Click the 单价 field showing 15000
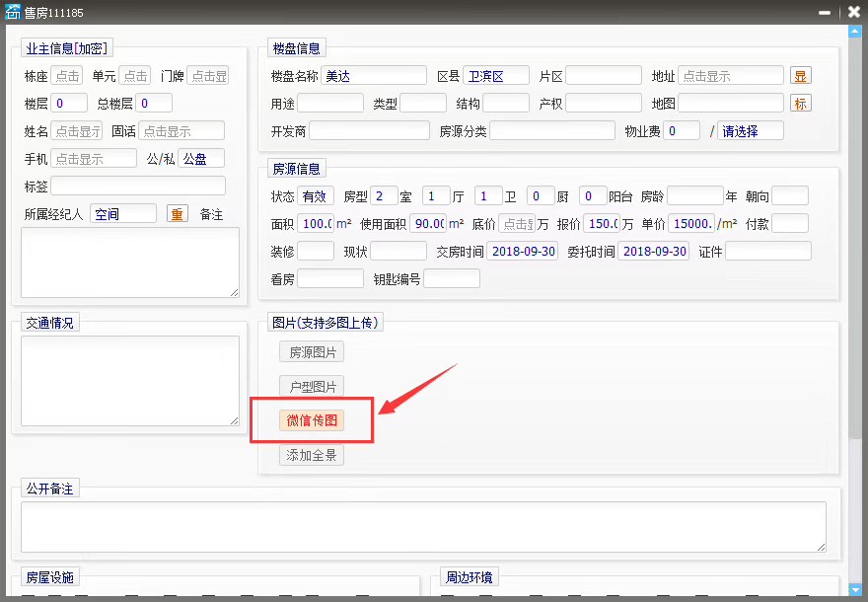This screenshot has width=868, height=602. (x=691, y=224)
